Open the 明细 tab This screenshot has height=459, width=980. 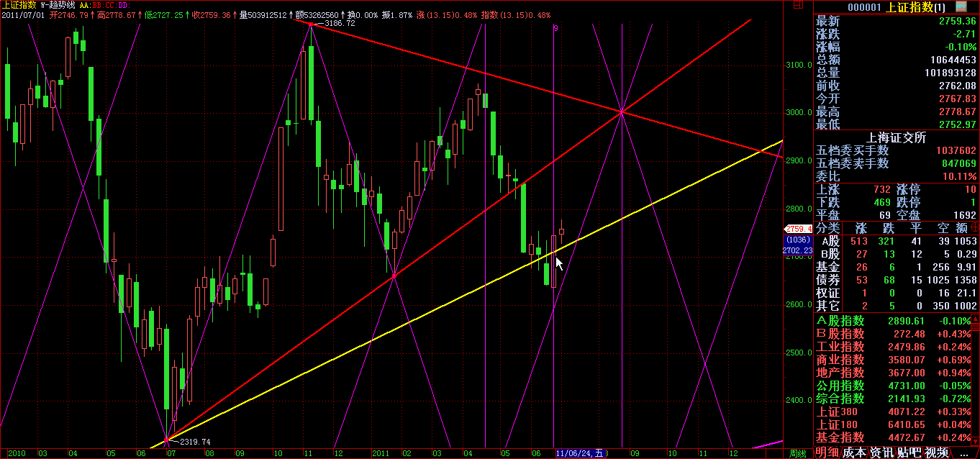[826, 452]
